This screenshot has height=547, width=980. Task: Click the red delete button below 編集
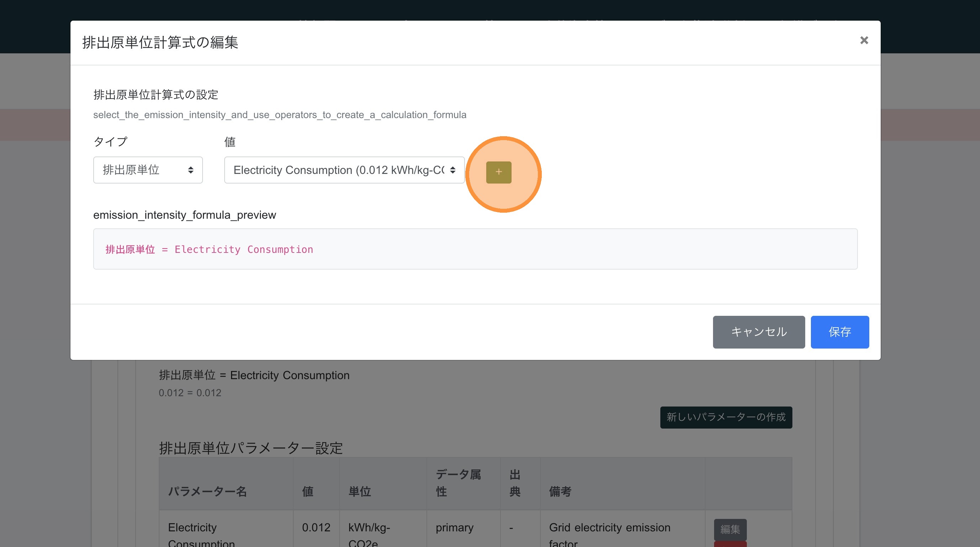pos(730,545)
